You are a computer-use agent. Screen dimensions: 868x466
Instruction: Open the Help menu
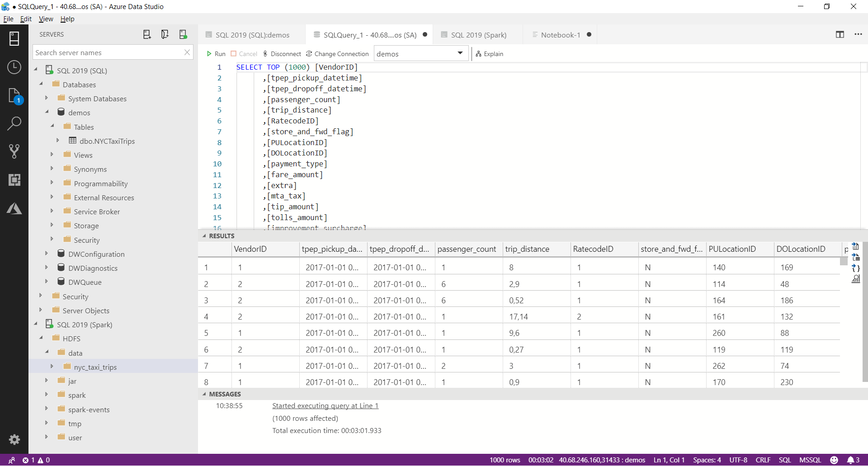67,19
